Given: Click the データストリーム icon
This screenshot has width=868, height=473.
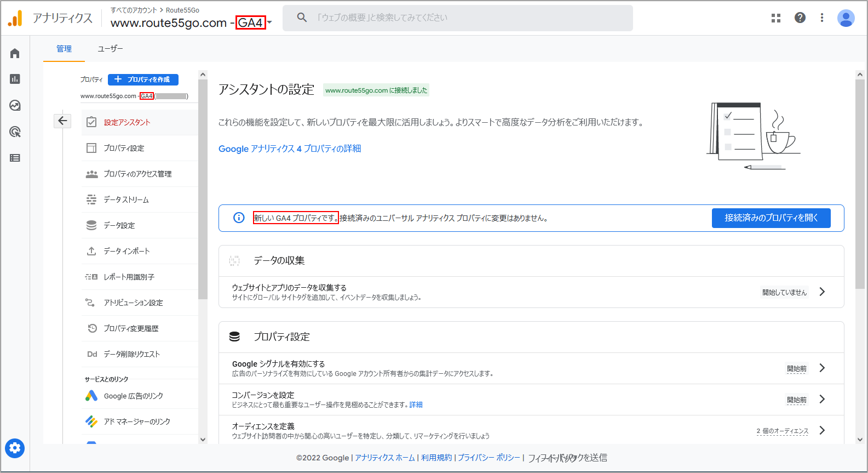Looking at the screenshot, I should tap(91, 200).
